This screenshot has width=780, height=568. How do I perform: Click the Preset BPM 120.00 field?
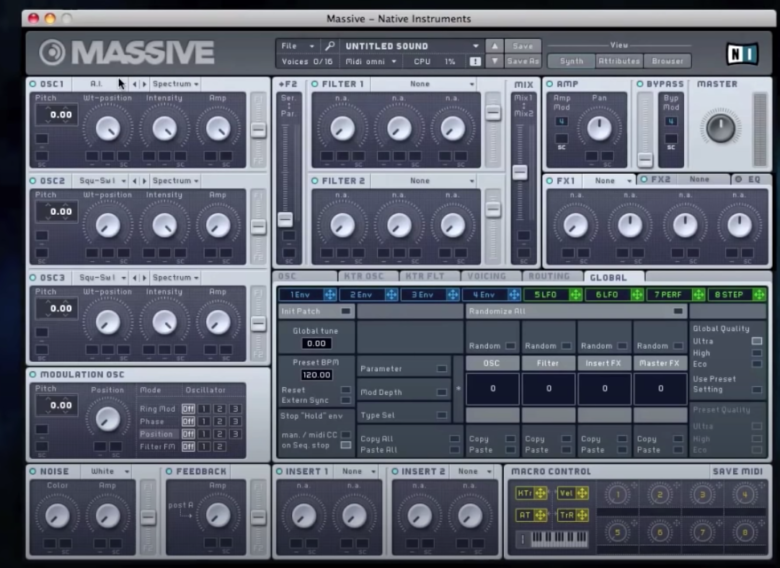316,375
